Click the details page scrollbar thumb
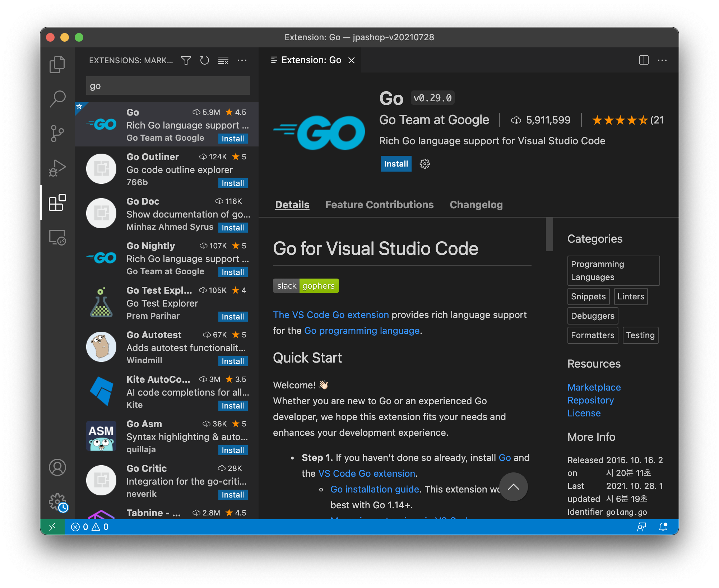The height and width of the screenshot is (588, 719). 549,234
